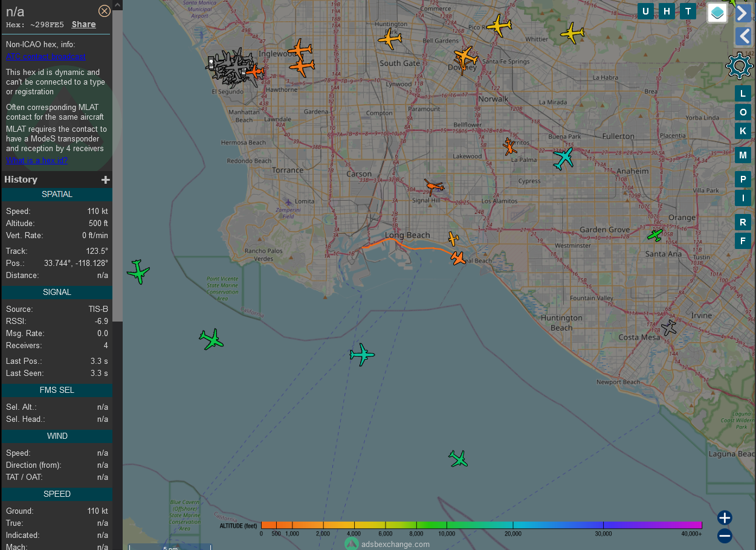Open the settings gear on the map
This screenshot has width=756, height=550.
[739, 66]
